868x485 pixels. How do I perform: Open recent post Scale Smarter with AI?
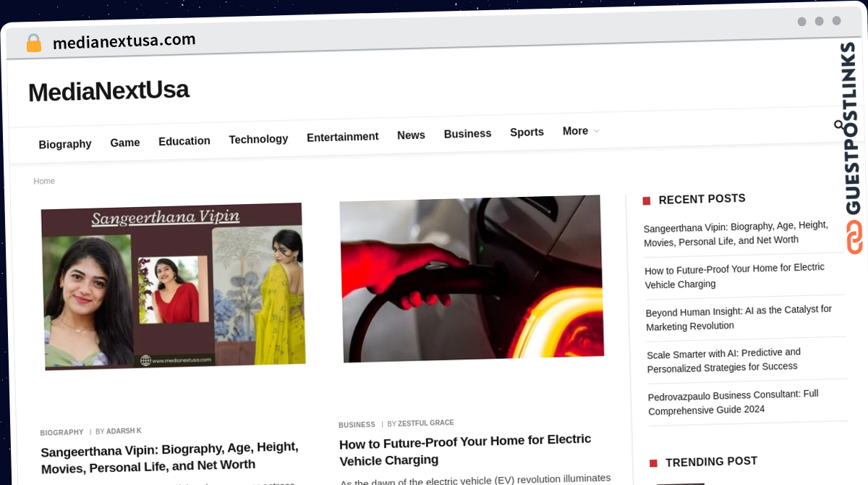[x=724, y=360]
